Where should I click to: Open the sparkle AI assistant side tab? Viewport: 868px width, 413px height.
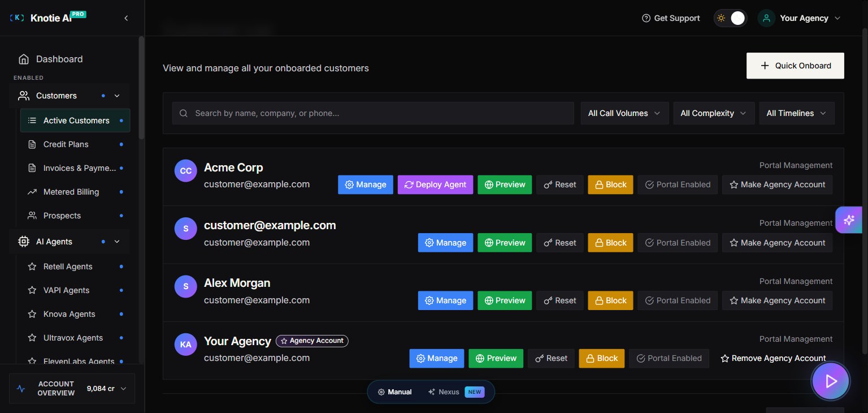coord(849,220)
